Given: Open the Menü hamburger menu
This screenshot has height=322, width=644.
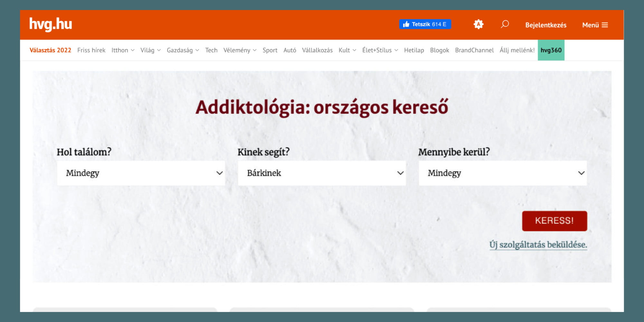Looking at the screenshot, I should (595, 25).
